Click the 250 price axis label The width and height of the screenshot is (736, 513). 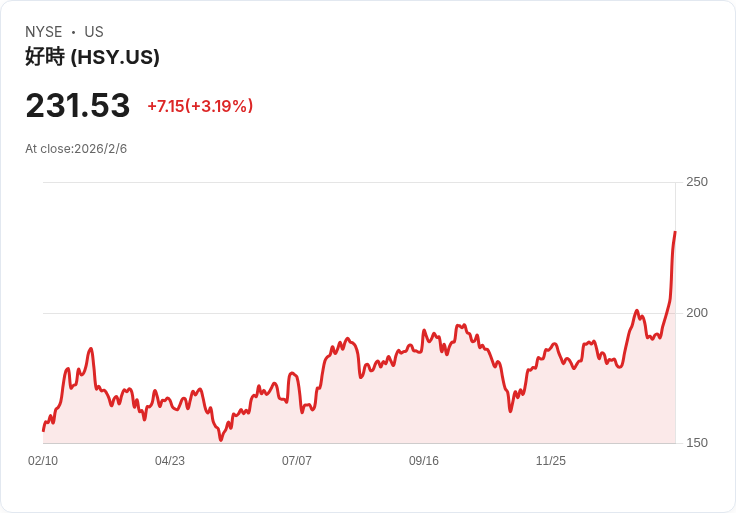pyautogui.click(x=697, y=182)
